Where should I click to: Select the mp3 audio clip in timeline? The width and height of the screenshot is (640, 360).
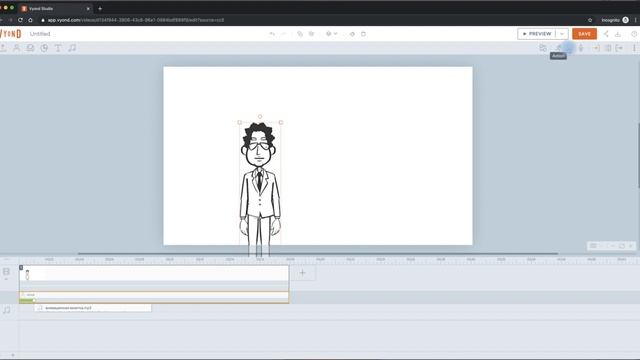click(x=93, y=308)
